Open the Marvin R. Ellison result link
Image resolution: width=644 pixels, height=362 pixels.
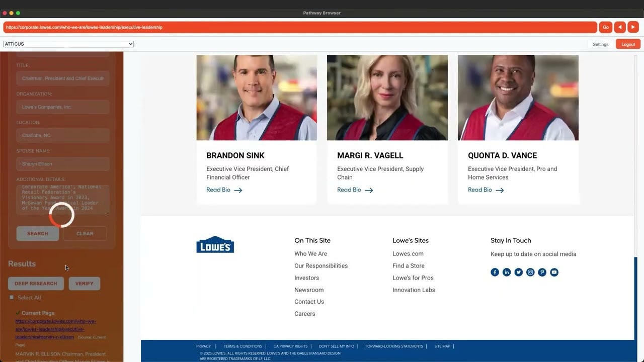(55, 329)
